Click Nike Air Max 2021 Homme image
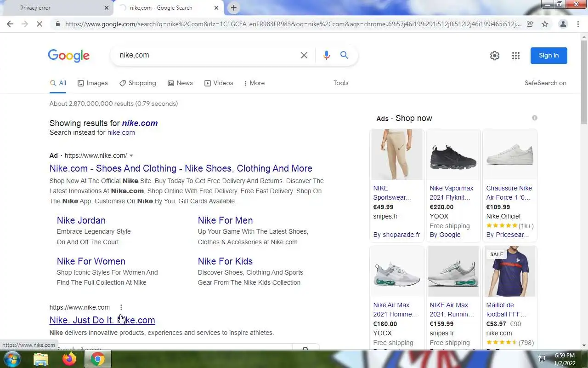This screenshot has height=368, width=588. [x=396, y=271]
